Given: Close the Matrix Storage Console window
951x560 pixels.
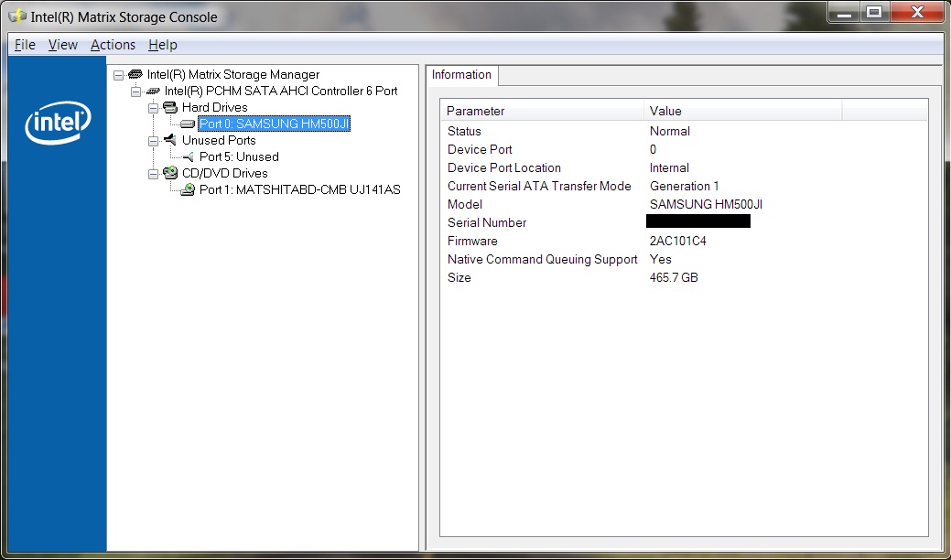Looking at the screenshot, I should 917,13.
